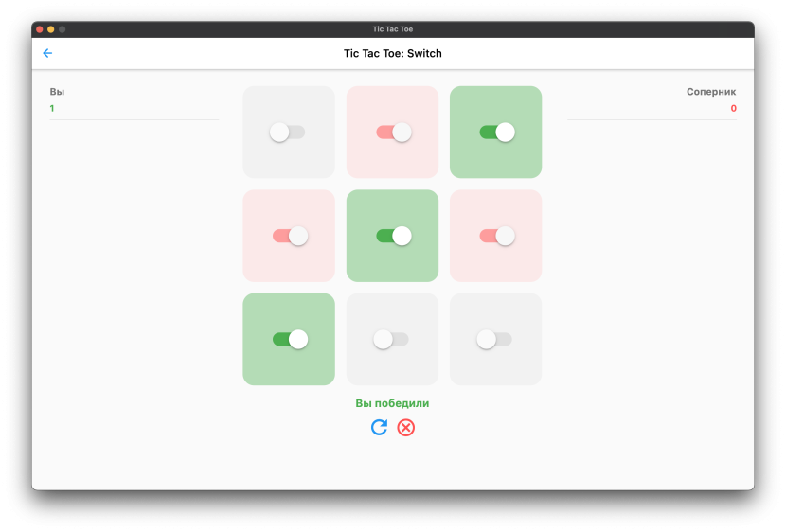This screenshot has width=786, height=532.
Task: Click the opponent's red score 0
Action: [733, 109]
